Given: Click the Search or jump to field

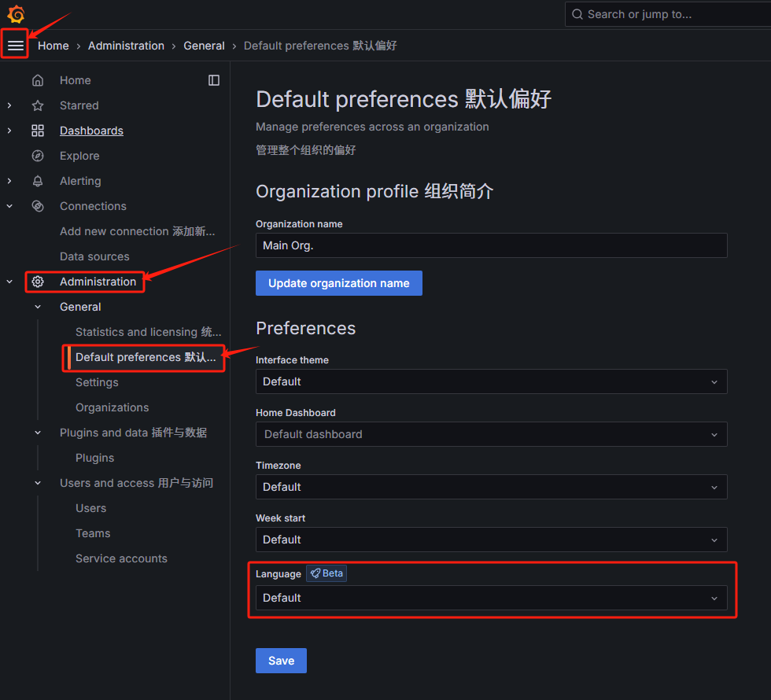Looking at the screenshot, I should click(x=668, y=14).
